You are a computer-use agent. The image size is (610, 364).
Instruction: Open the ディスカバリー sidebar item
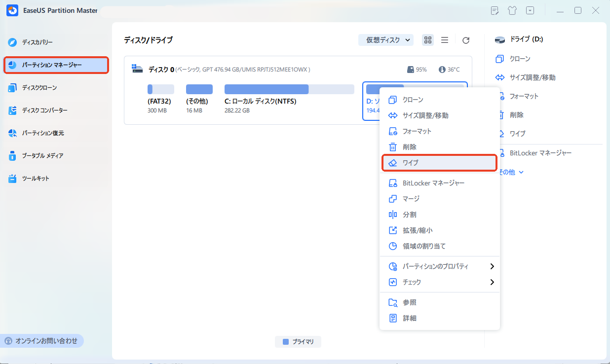[37, 42]
